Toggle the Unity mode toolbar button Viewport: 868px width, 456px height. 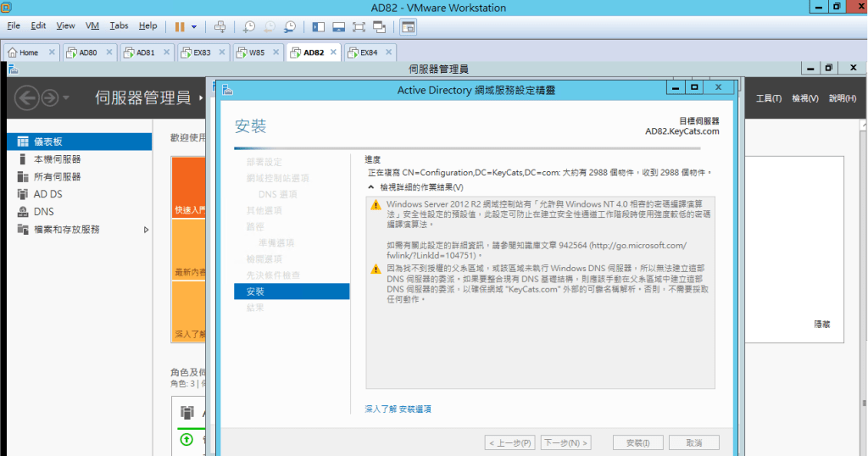click(380, 26)
